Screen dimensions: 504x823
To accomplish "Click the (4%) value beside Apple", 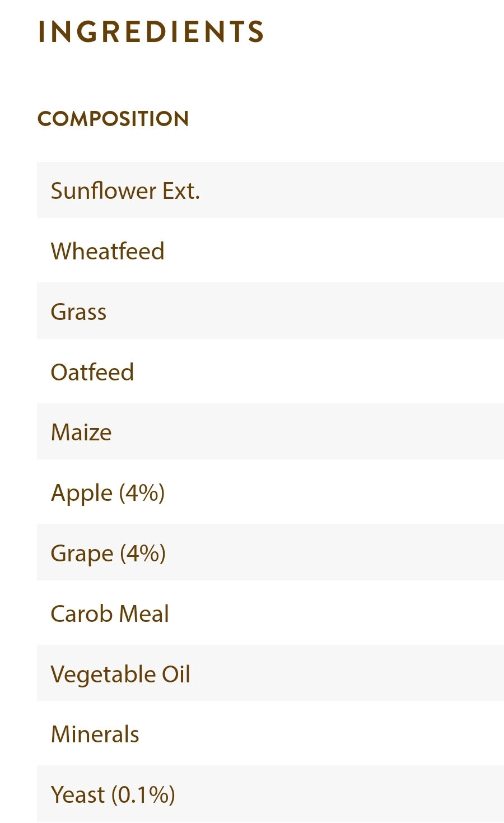I will pos(142,493).
